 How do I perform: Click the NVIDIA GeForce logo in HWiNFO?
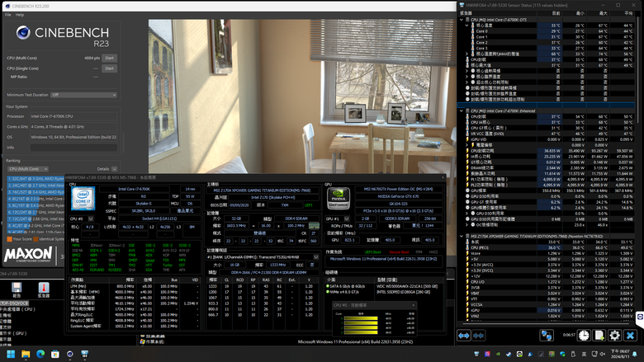click(x=338, y=199)
